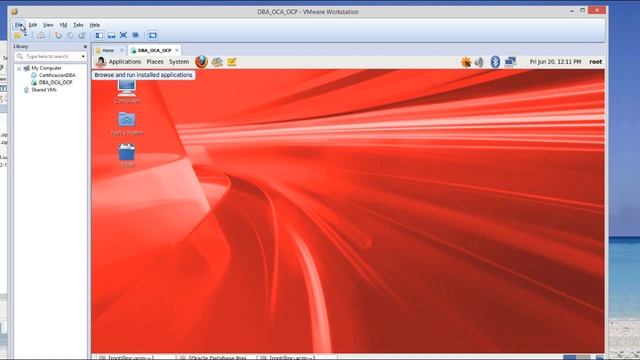The height and width of the screenshot is (360, 640).
Task: Open the File menu in VMware Workstation
Action: pos(19,25)
